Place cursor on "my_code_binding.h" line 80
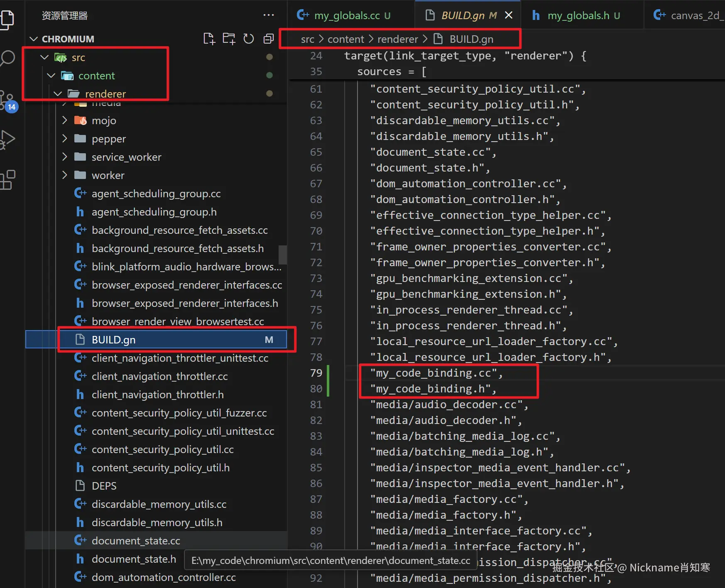This screenshot has height=588, width=725. point(433,389)
